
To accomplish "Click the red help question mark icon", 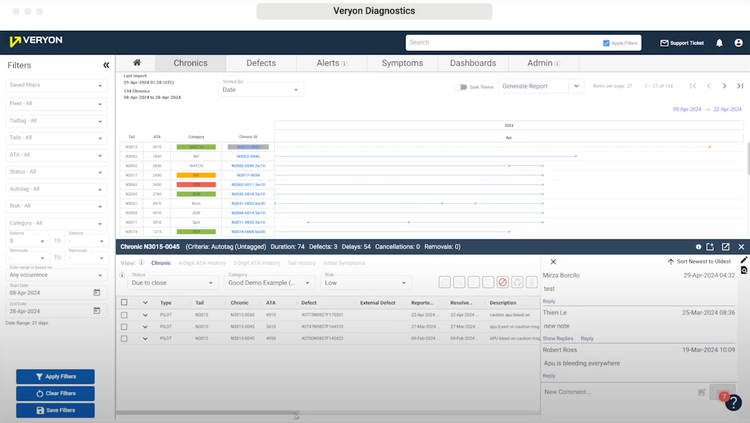I will point(723,398).
